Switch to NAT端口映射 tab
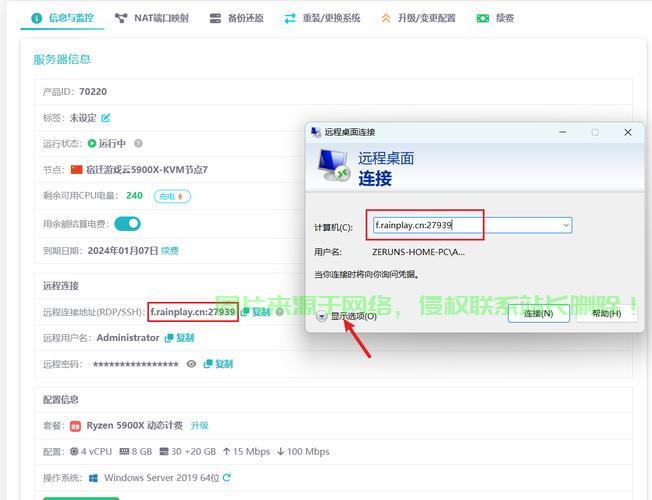 151,18
